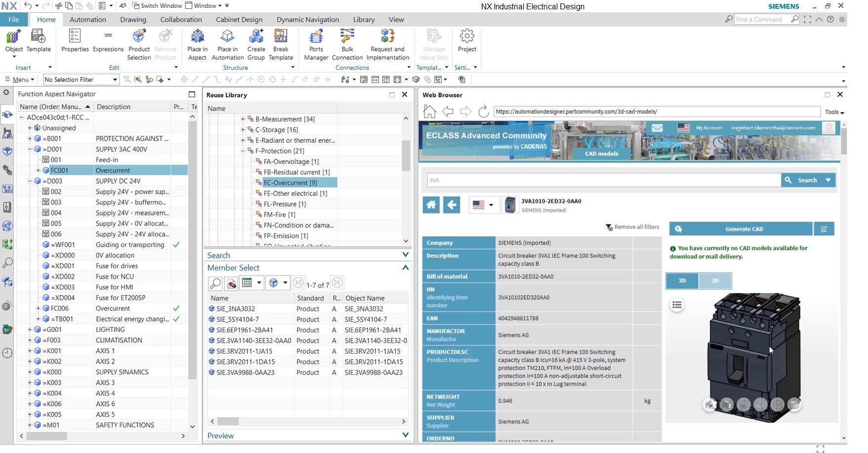Click the Generate CAD button
Image resolution: width=868 pixels, height=453 pixels.
click(741, 229)
